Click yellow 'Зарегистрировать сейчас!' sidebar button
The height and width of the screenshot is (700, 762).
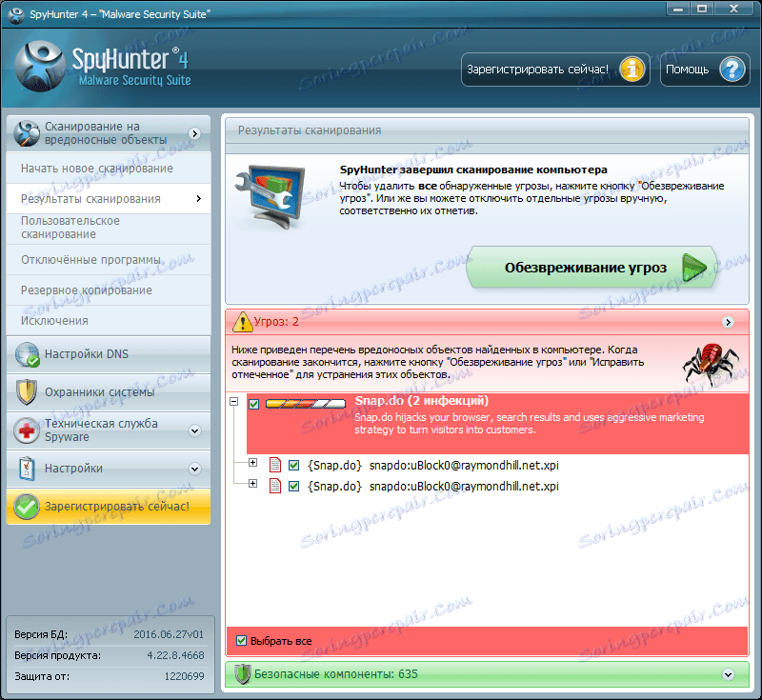click(109, 507)
